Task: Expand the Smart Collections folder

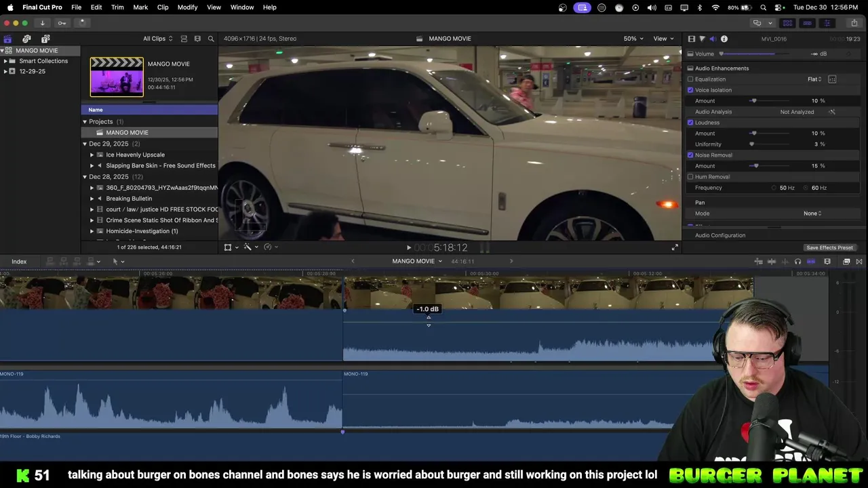Action: 5,61
